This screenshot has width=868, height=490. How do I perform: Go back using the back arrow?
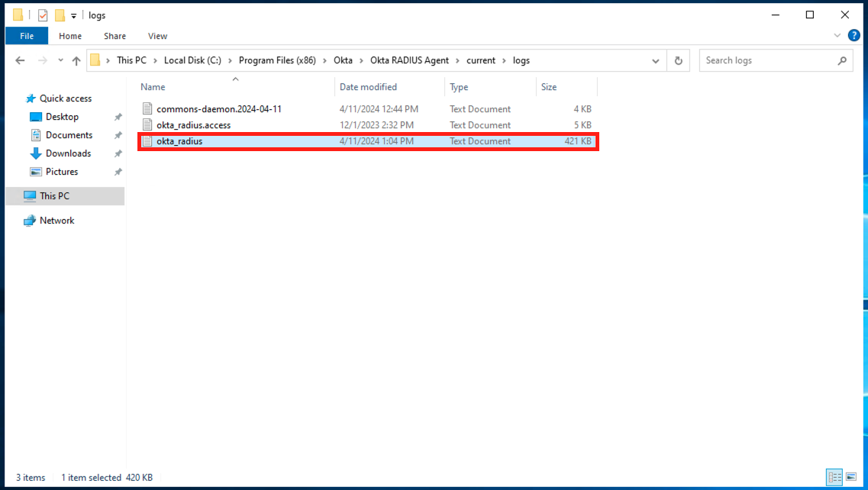pyautogui.click(x=20, y=60)
